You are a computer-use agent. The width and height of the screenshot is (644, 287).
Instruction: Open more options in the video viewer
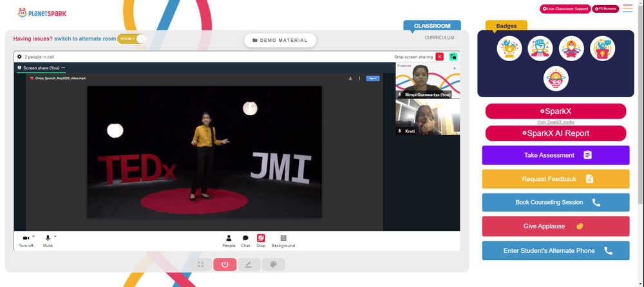[x=359, y=79]
